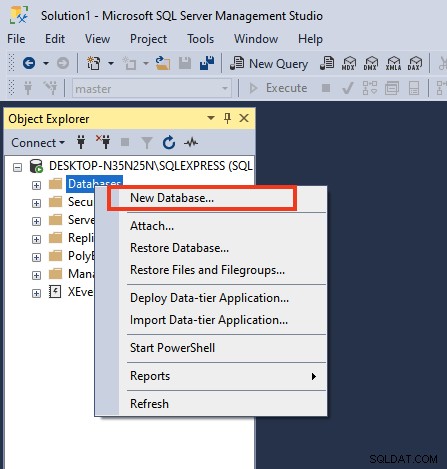This screenshot has height=469, width=447.
Task: Collapse the DESKTOP-N35N25N\SQLEXPRESS server node
Action: [17, 167]
